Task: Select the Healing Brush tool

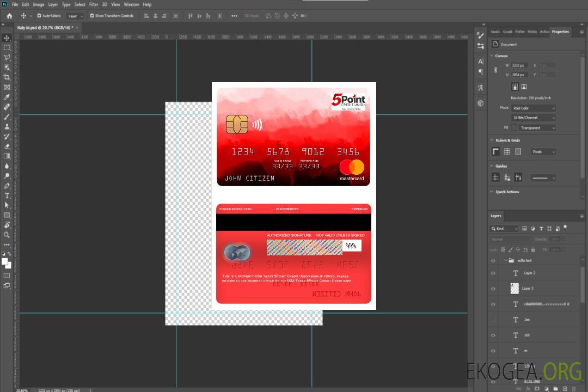Action: click(7, 107)
